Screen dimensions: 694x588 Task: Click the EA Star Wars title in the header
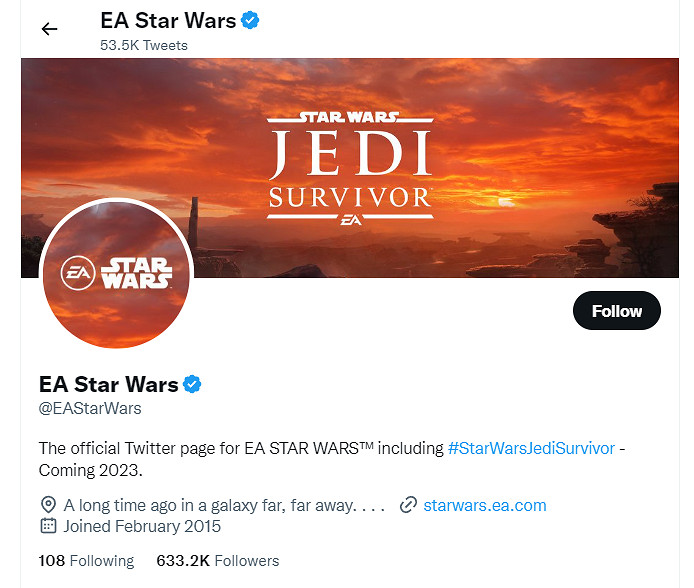(168, 19)
